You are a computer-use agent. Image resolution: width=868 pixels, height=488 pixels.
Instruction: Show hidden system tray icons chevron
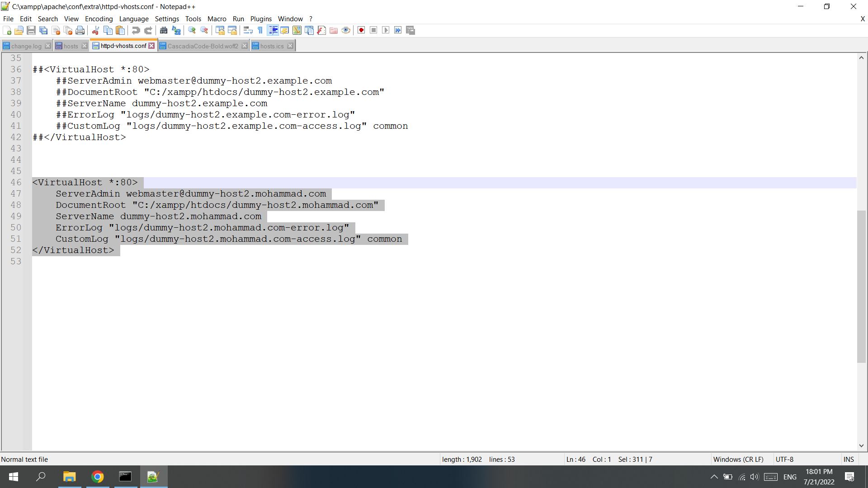tap(714, 477)
